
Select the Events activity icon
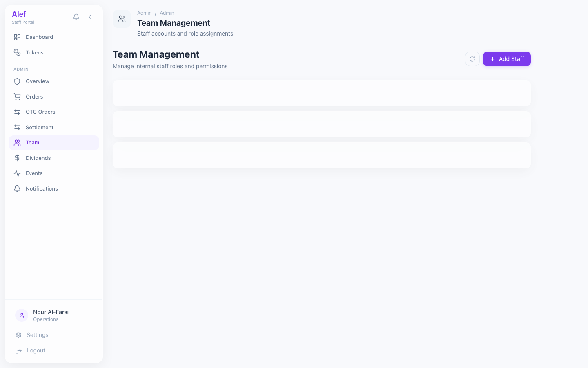tap(17, 173)
